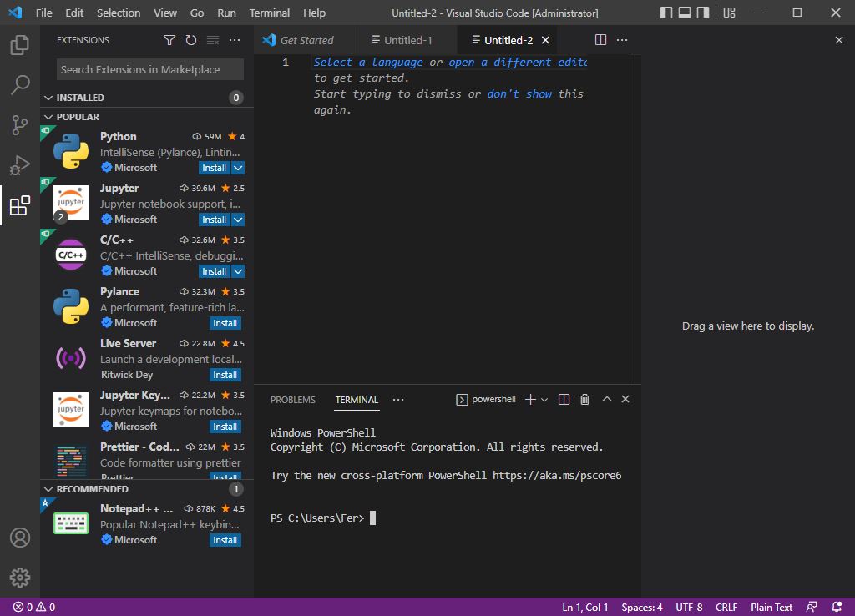Open Python Install dropdown arrow
The image size is (855, 616).
click(238, 168)
